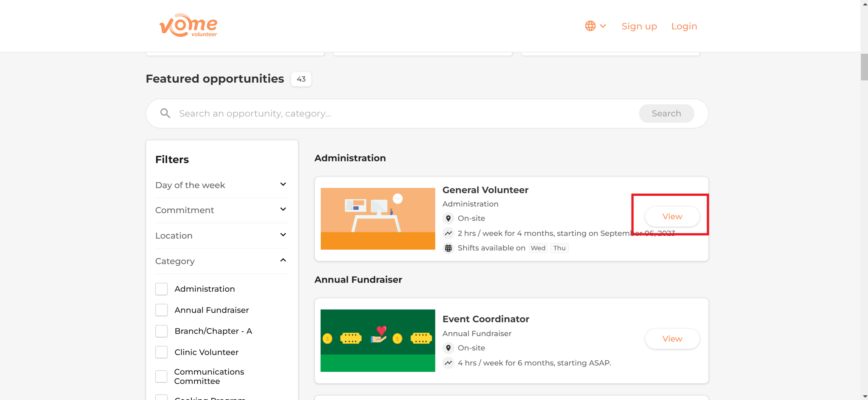The height and width of the screenshot is (400, 868).
Task: Click the Login link
Action: coord(684,26)
